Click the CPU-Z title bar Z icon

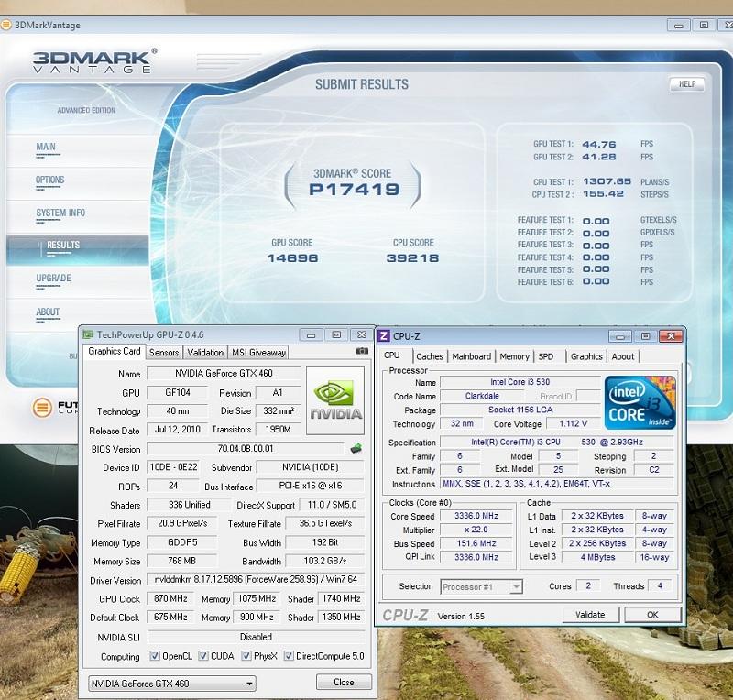[384, 335]
